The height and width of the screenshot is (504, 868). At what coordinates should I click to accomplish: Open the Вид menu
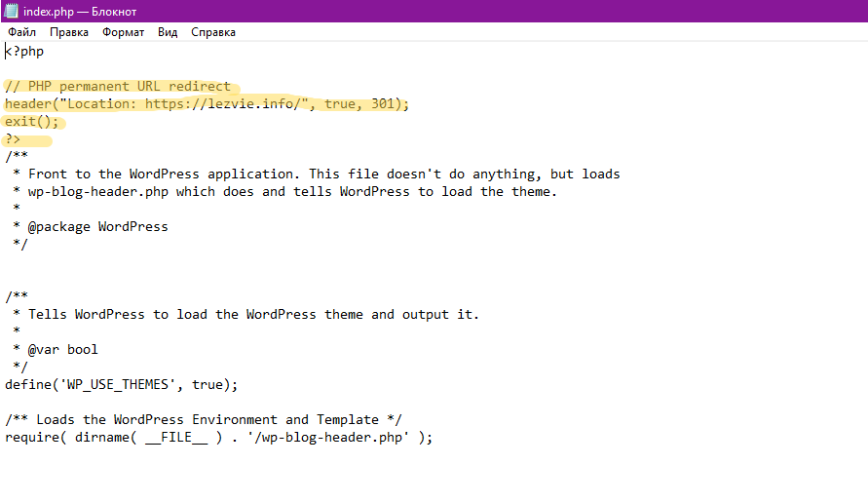[x=168, y=32]
